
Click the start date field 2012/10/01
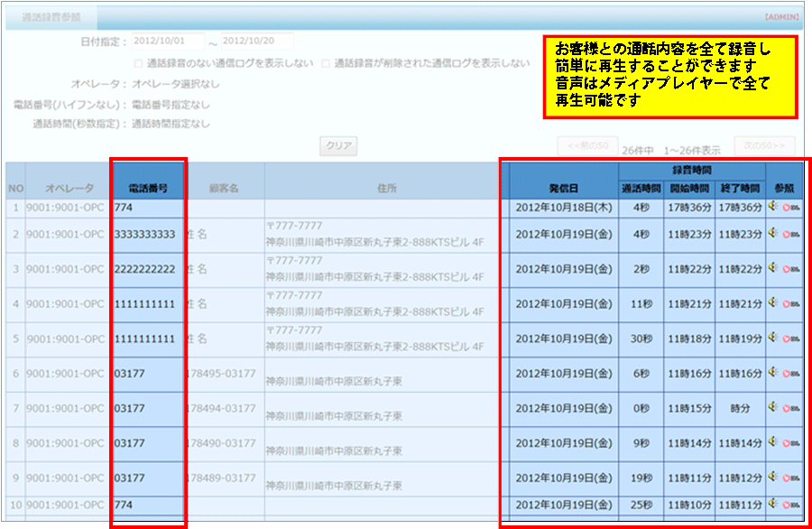(169, 42)
